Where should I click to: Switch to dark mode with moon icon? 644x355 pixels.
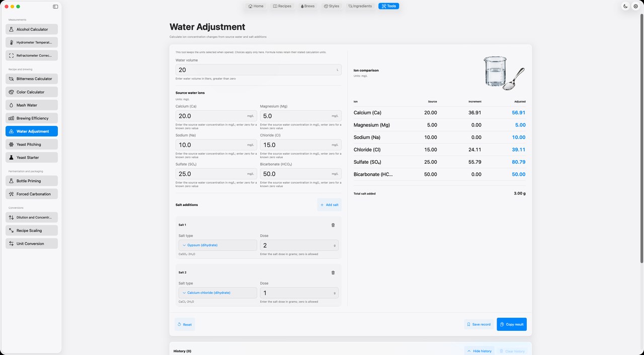(625, 6)
